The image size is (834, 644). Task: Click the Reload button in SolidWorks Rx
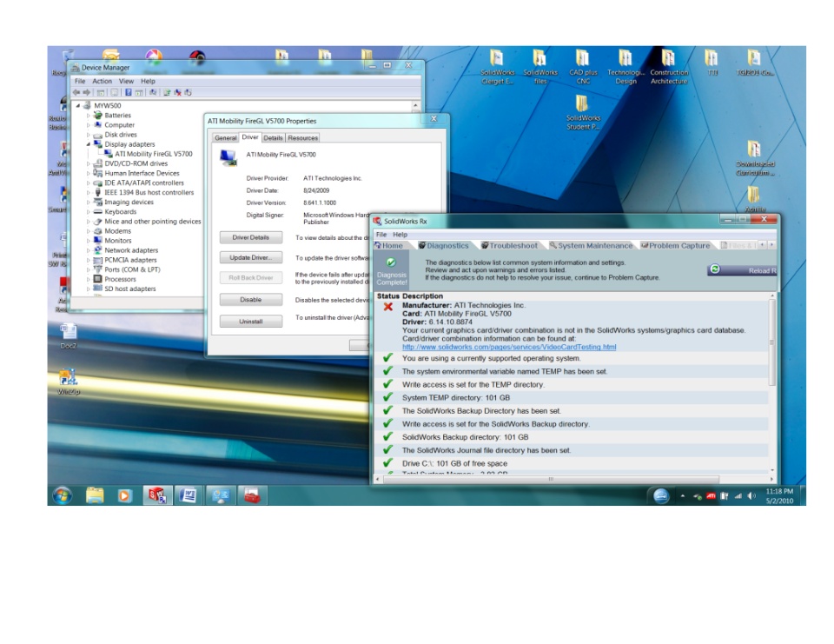click(743, 270)
